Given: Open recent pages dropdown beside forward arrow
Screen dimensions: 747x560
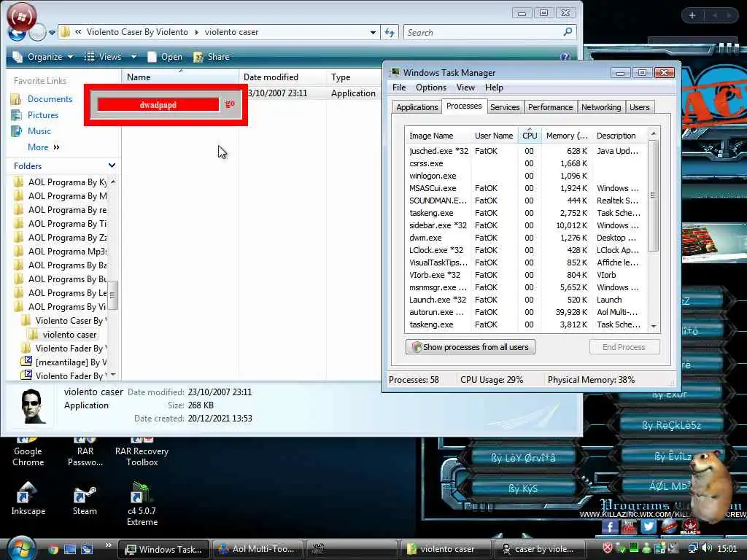Looking at the screenshot, I should [x=52, y=33].
